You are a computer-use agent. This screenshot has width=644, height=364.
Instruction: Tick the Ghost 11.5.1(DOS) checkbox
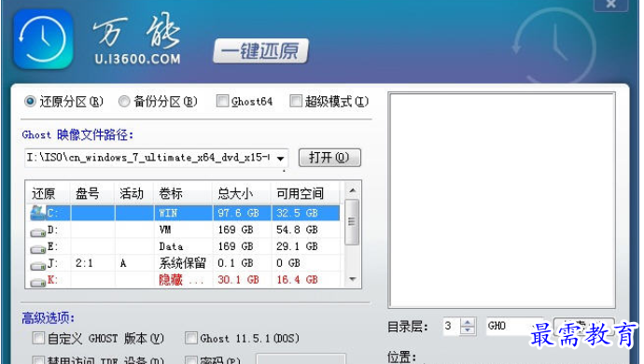(x=191, y=339)
